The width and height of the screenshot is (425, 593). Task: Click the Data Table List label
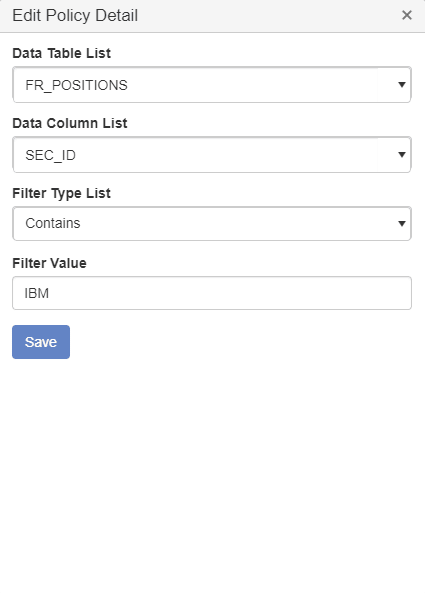tap(62, 53)
